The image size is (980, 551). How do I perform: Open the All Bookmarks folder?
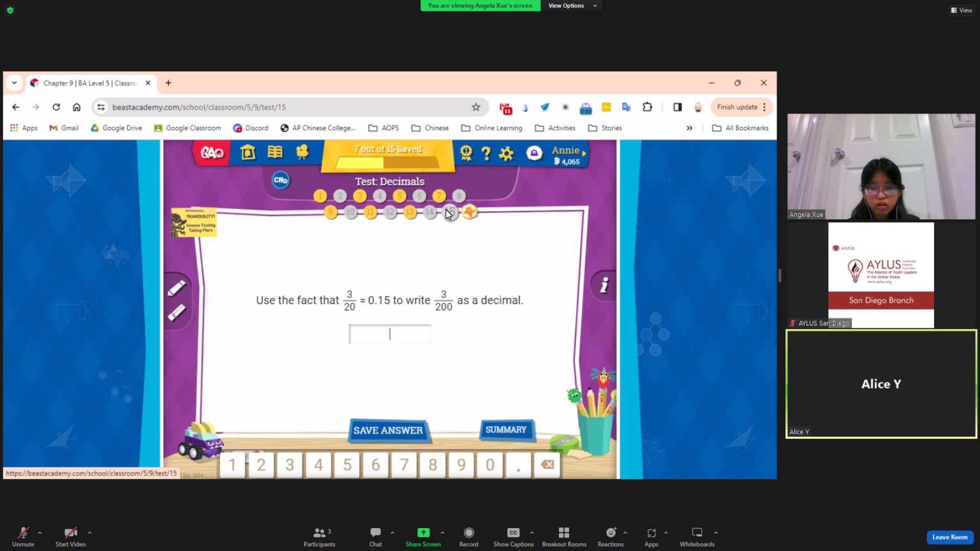click(740, 128)
